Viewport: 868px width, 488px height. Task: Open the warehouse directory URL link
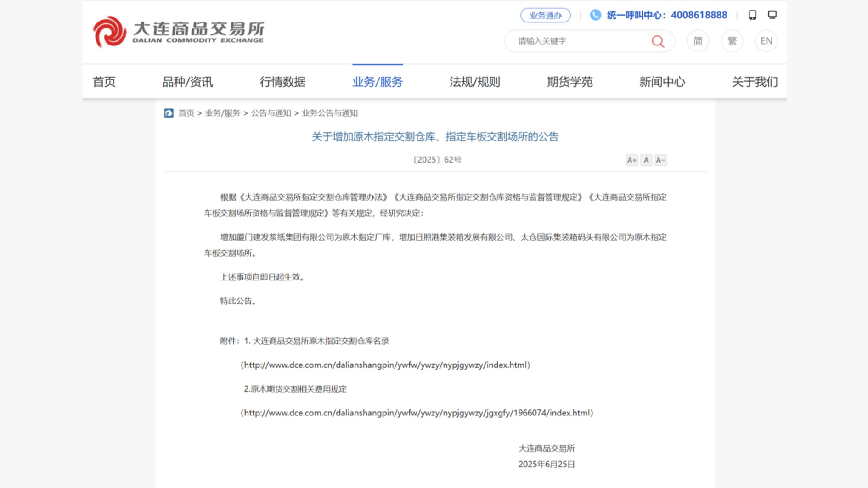385,365
